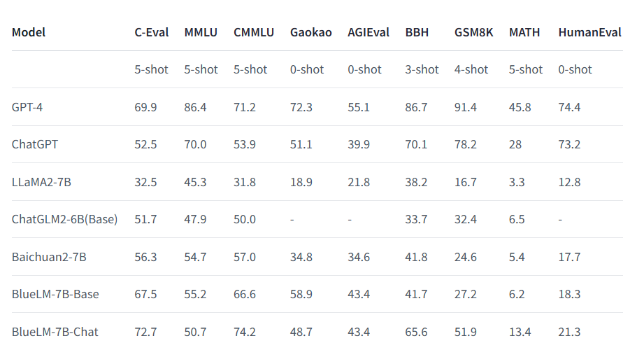Select the LLaMA2-7B model name
This screenshot has height=357, width=644.
(41, 182)
